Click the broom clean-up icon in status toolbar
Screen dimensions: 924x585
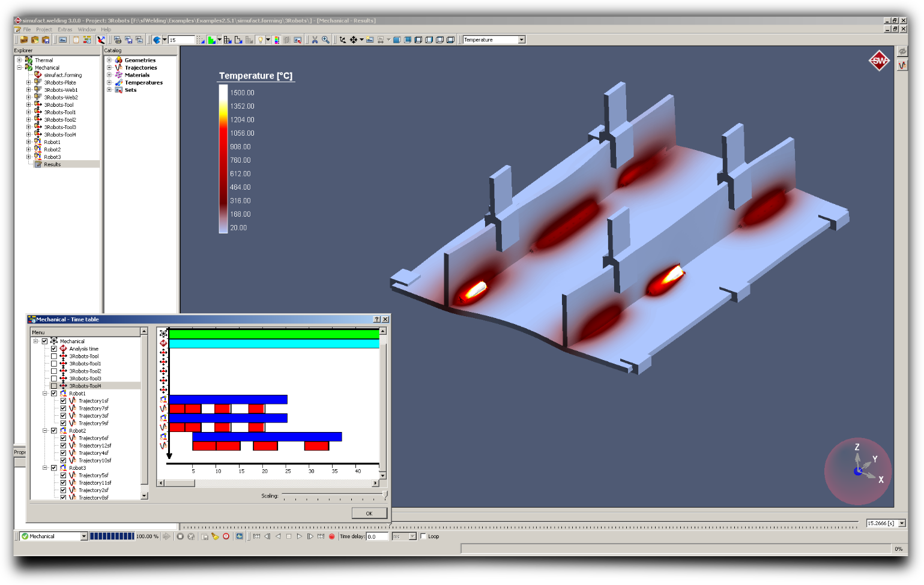click(215, 536)
